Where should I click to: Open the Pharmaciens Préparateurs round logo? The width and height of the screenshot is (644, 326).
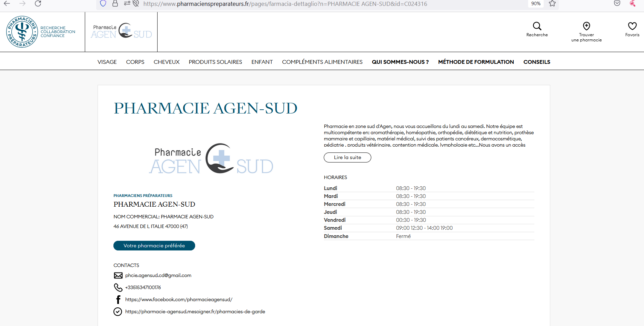(22, 32)
